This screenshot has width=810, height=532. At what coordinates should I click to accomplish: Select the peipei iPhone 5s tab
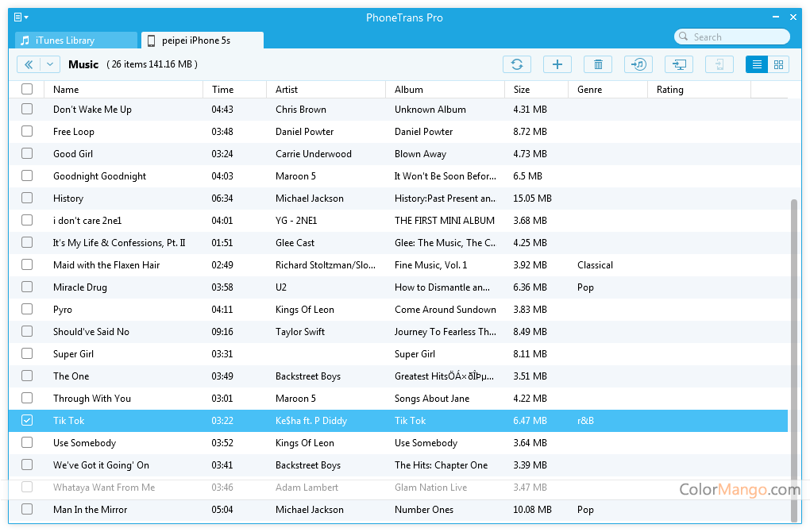(x=202, y=40)
